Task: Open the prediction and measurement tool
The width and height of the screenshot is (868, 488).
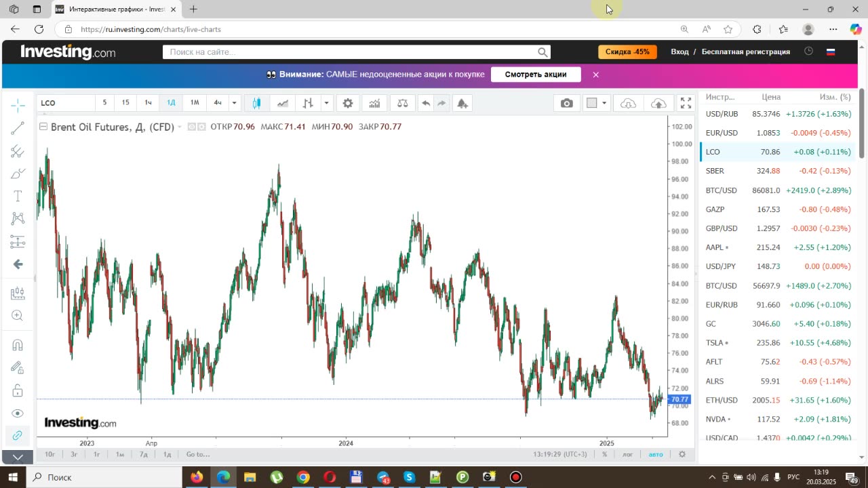Action: tap(18, 241)
